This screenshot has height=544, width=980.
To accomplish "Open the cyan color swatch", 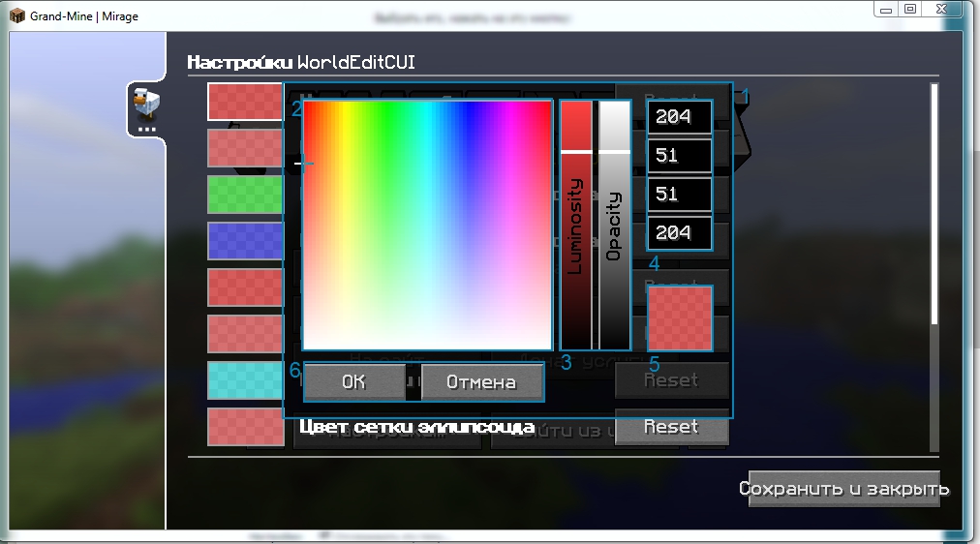I will pyautogui.click(x=245, y=380).
